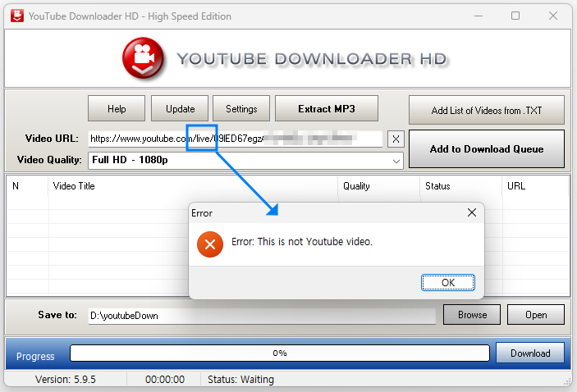Open the Video Quality dropdown arrow
The image size is (577, 392).
[396, 161]
